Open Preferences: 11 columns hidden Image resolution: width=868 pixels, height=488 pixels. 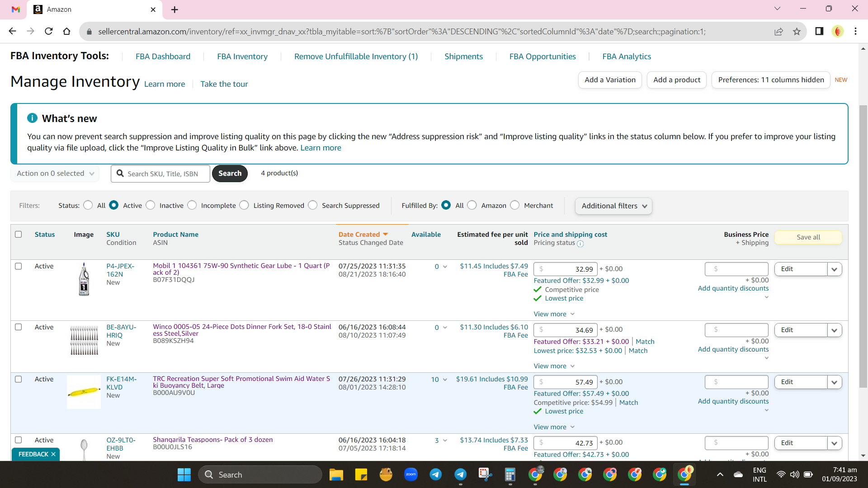[771, 80]
